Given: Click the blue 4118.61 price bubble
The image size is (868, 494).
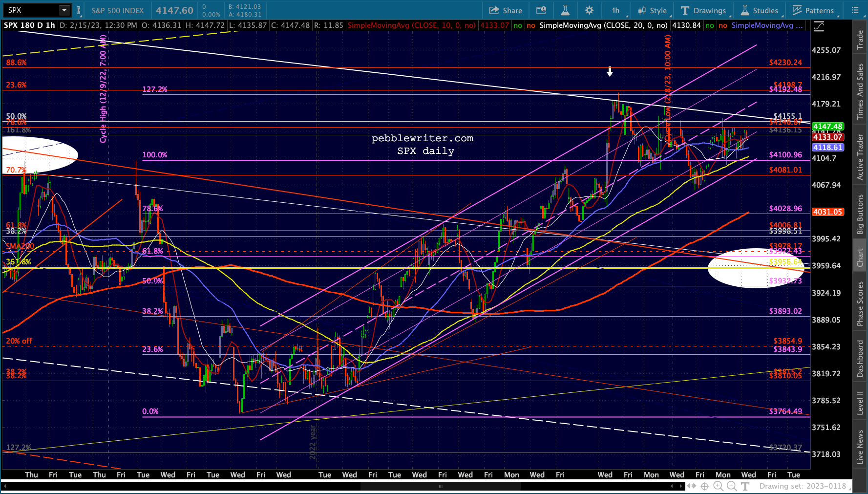Looking at the screenshot, I should pos(827,148).
